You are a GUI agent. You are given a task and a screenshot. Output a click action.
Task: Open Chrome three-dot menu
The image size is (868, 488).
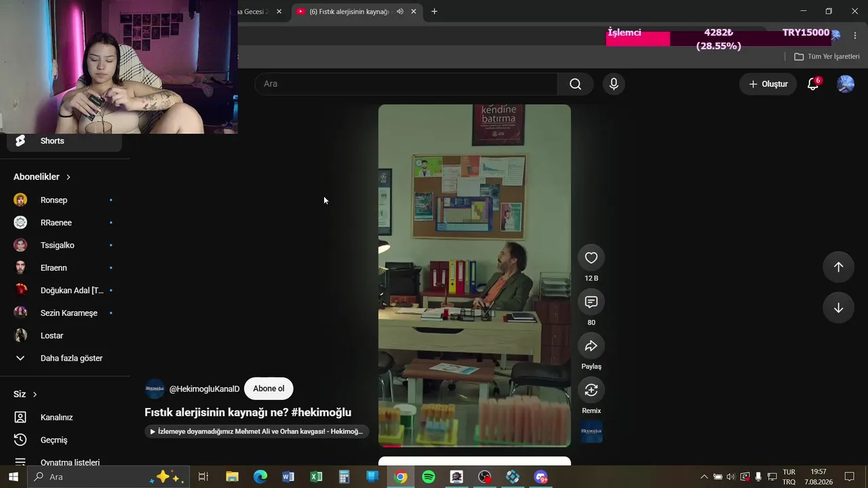(855, 35)
